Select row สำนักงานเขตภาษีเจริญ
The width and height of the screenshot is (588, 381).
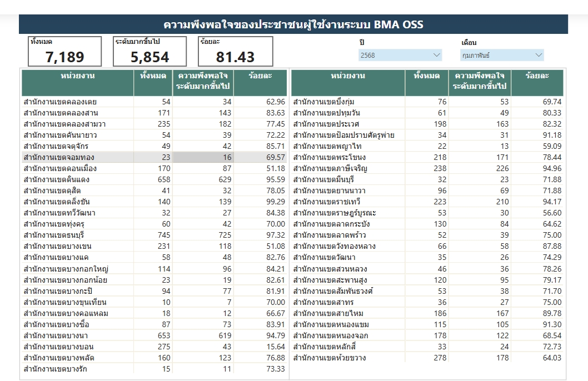point(427,169)
